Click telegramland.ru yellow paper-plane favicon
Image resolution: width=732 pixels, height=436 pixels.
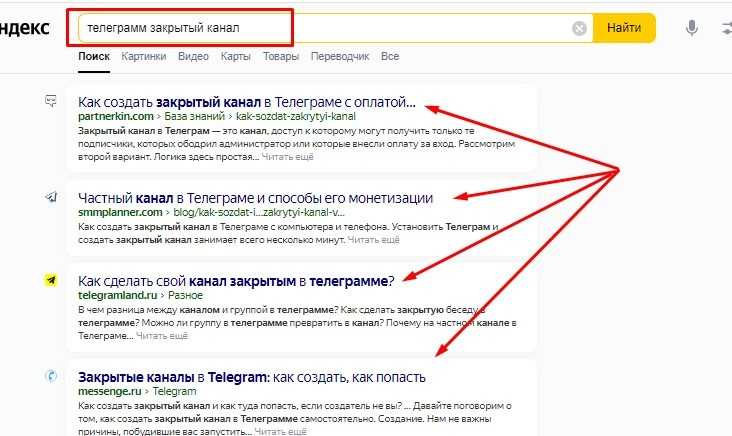51,280
